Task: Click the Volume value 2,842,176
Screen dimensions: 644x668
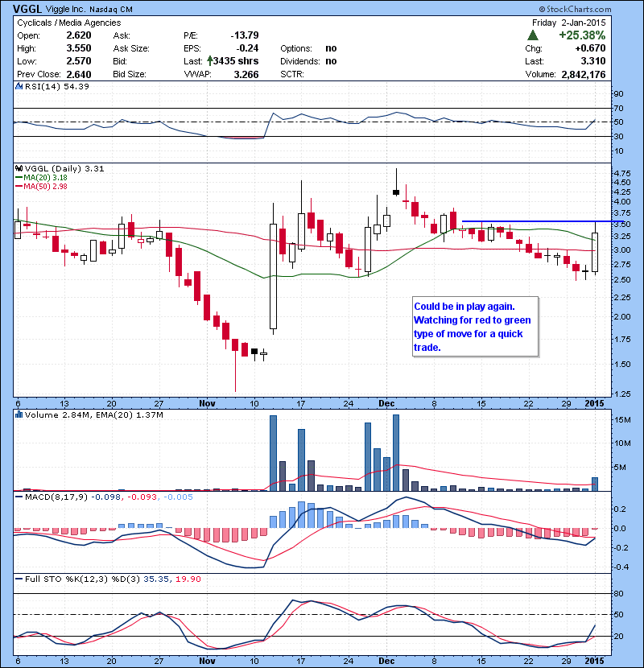Action: 584,75
